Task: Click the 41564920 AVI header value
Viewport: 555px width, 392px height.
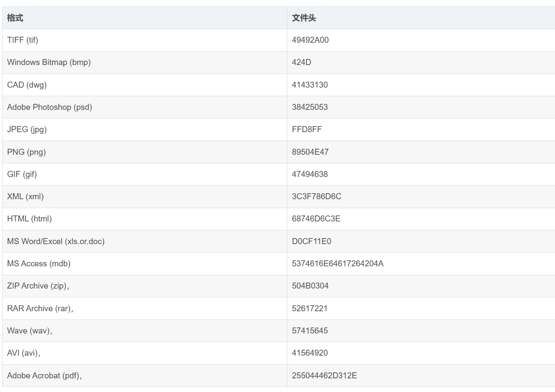Action: (310, 353)
